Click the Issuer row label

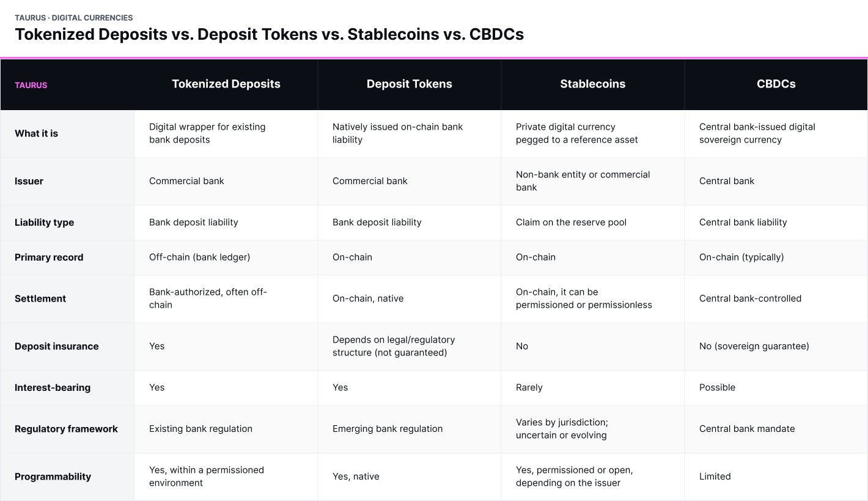pyautogui.click(x=29, y=181)
